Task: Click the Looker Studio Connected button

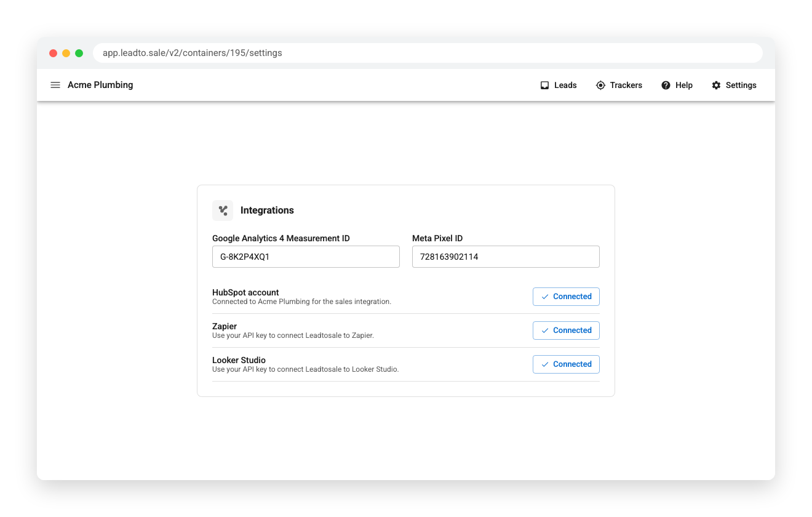Action: click(566, 364)
